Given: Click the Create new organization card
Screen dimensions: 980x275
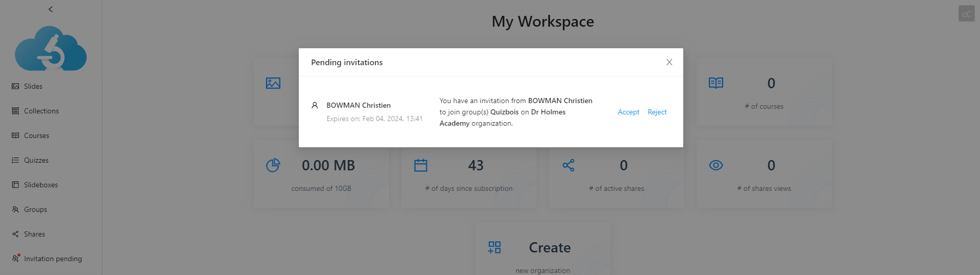Looking at the screenshot, I should point(542,251).
